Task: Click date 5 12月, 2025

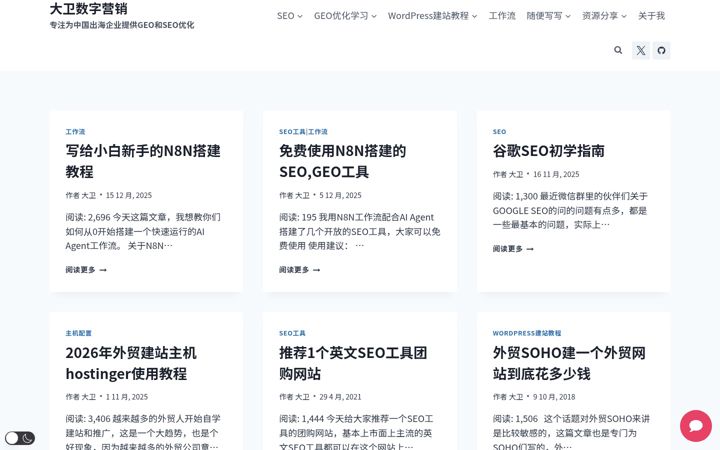Action: 340,195
